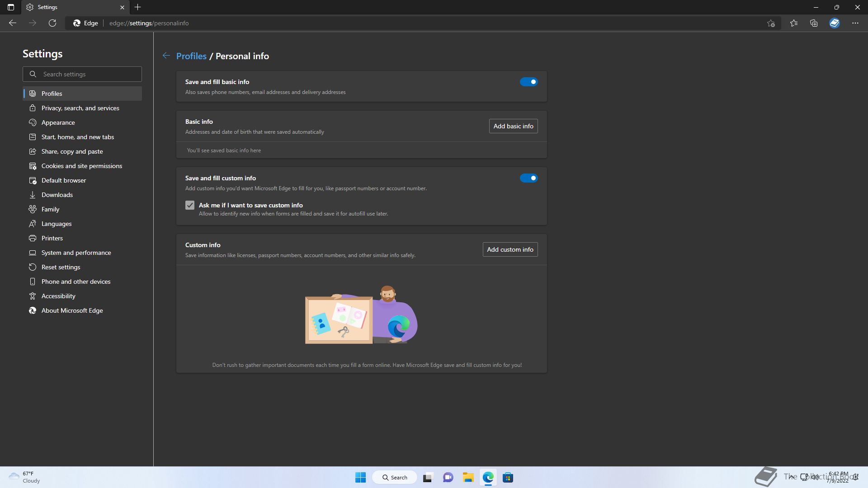Viewport: 868px width, 488px height.
Task: Open the Collections icon in toolbar
Action: point(814,23)
